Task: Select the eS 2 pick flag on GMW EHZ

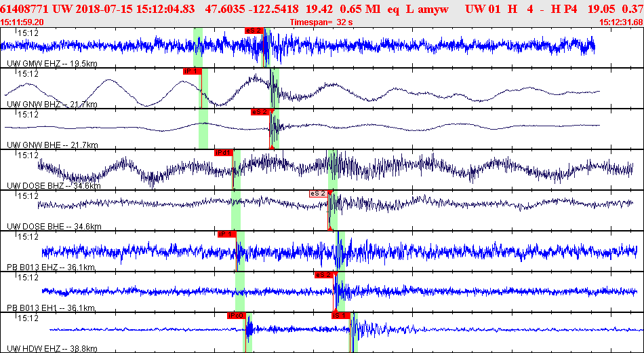Action: click(254, 31)
